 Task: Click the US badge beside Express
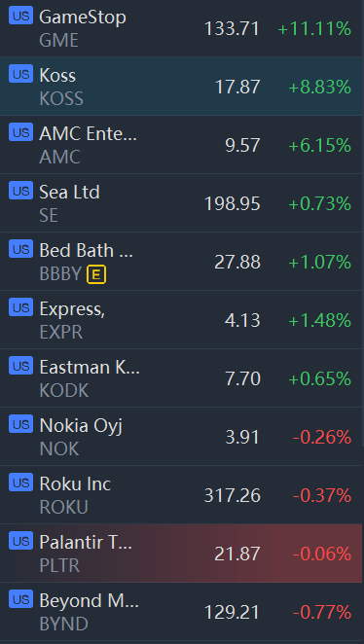coord(20,307)
